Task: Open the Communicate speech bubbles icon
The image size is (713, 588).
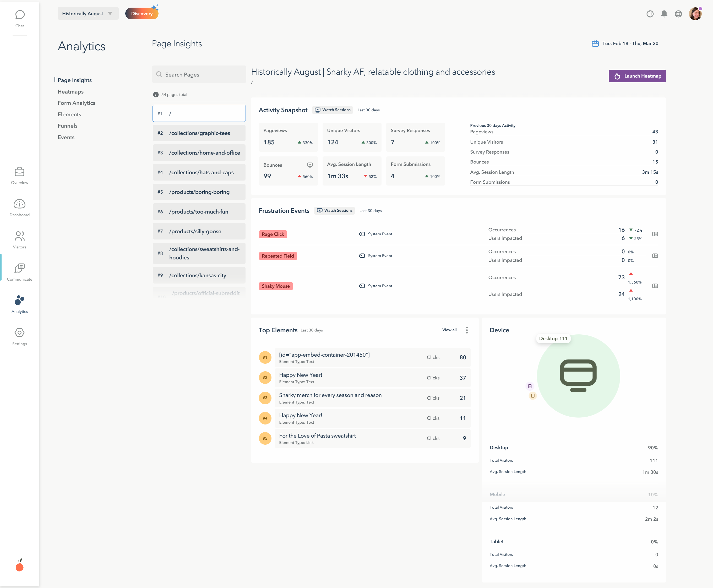Action: pyautogui.click(x=20, y=268)
